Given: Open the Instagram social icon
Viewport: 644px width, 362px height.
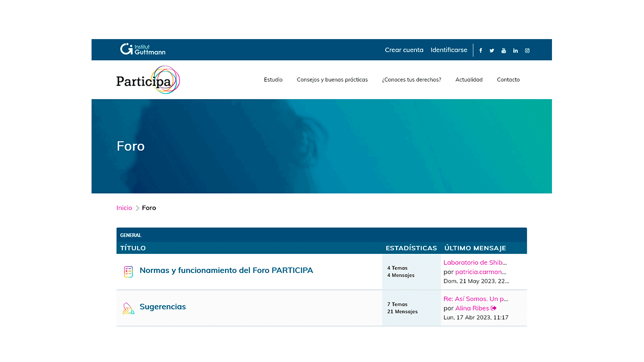Looking at the screenshot, I should (527, 50).
